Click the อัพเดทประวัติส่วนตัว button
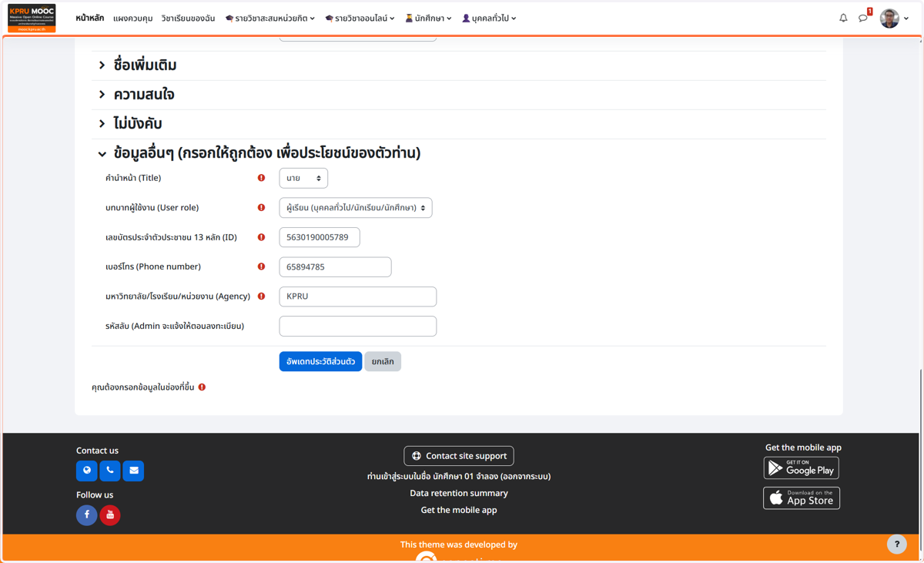 coord(320,361)
